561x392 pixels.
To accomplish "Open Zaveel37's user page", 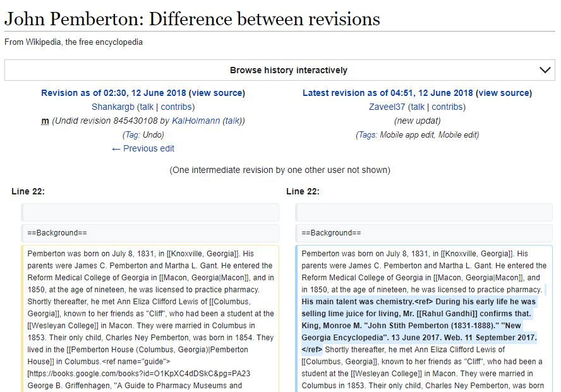I will (x=387, y=107).
